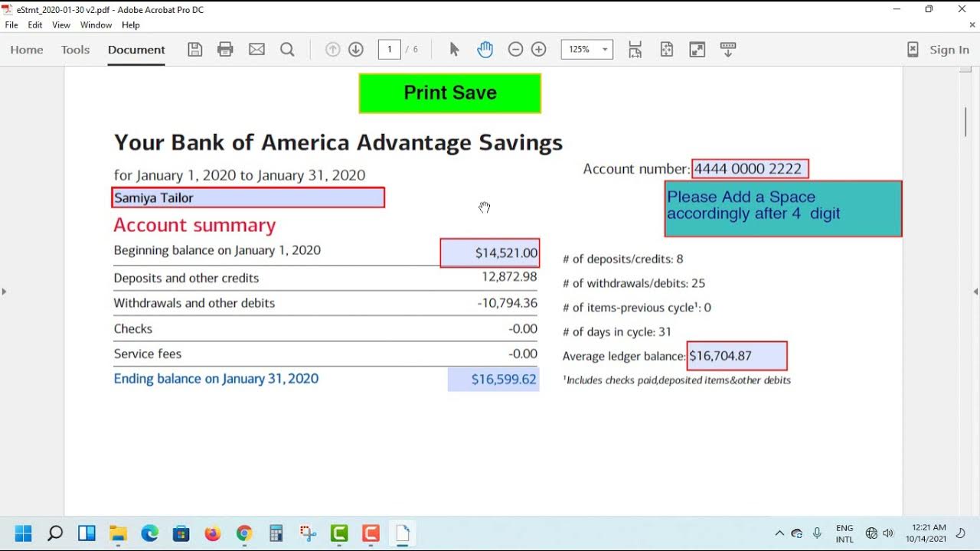Open the Find text magnifier icon
Image resolution: width=980 pixels, height=551 pixels.
[x=287, y=50]
